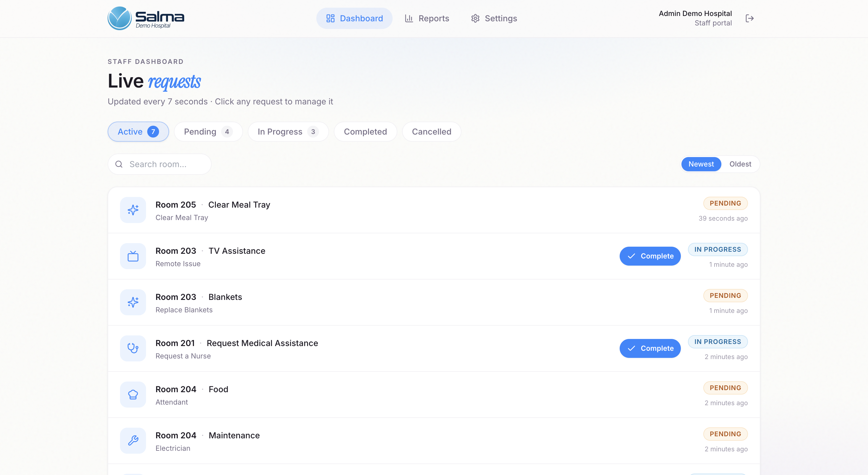Image resolution: width=868 pixels, height=475 pixels.
Task: Click the 'Attendant' subtitle
Action: 171,402
